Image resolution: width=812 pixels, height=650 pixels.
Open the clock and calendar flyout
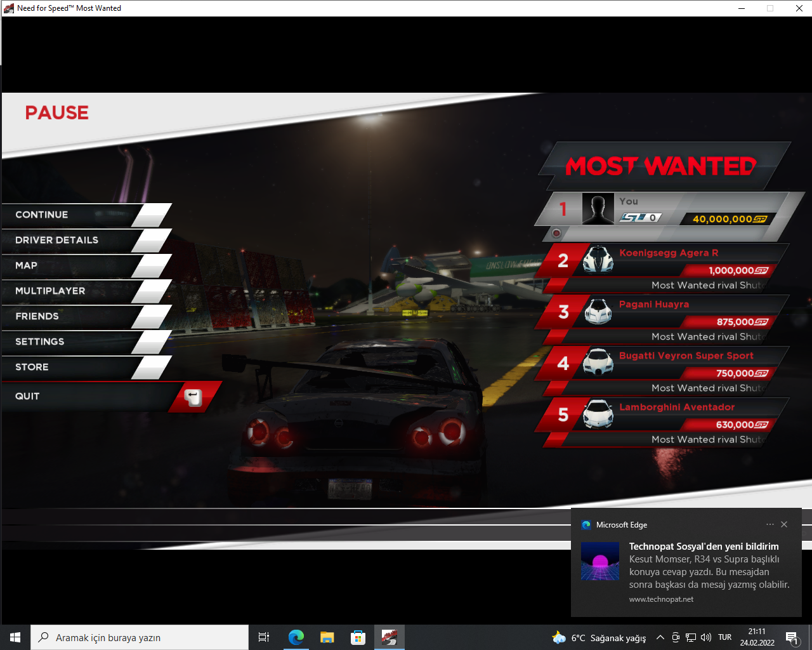pyautogui.click(x=757, y=637)
